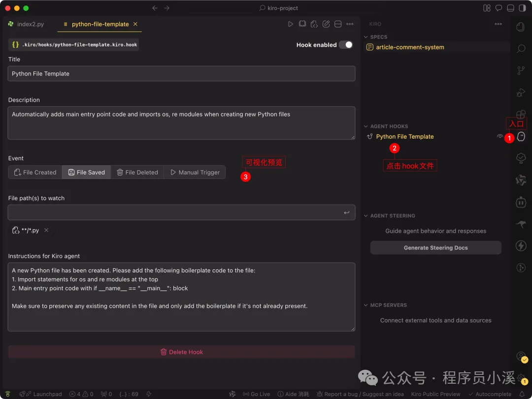This screenshot has width=532, height=399.
Task: Click the hook file path breadcrumb
Action: [x=73, y=44]
